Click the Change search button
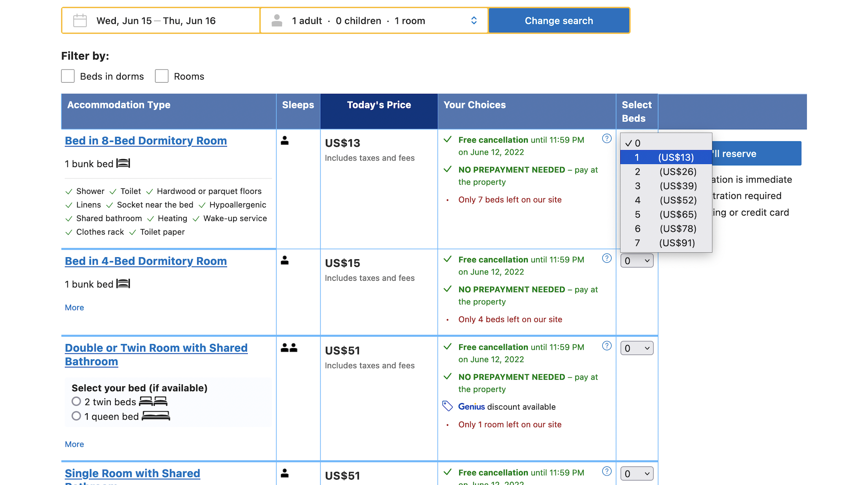Screen dimensions: 868x485 [x=559, y=21]
